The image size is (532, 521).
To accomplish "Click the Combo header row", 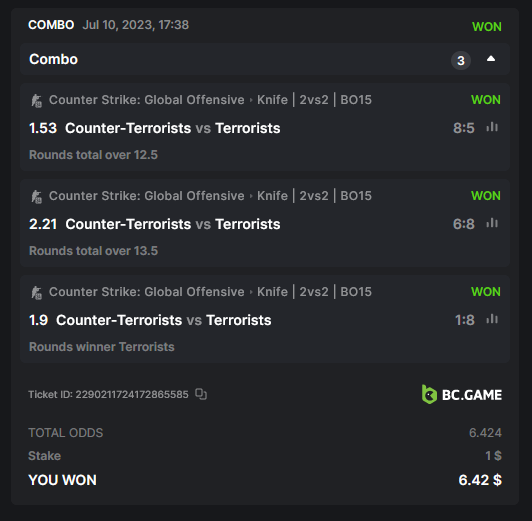I will (x=265, y=59).
